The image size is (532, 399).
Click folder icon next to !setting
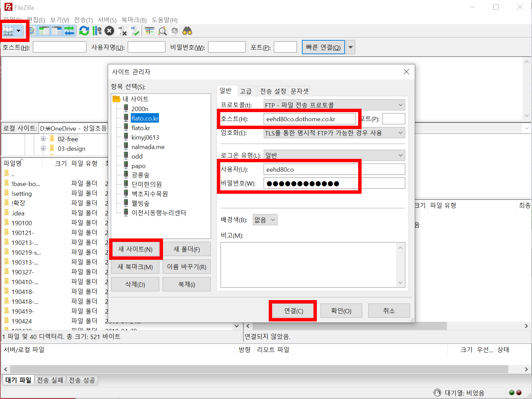[x=6, y=193]
